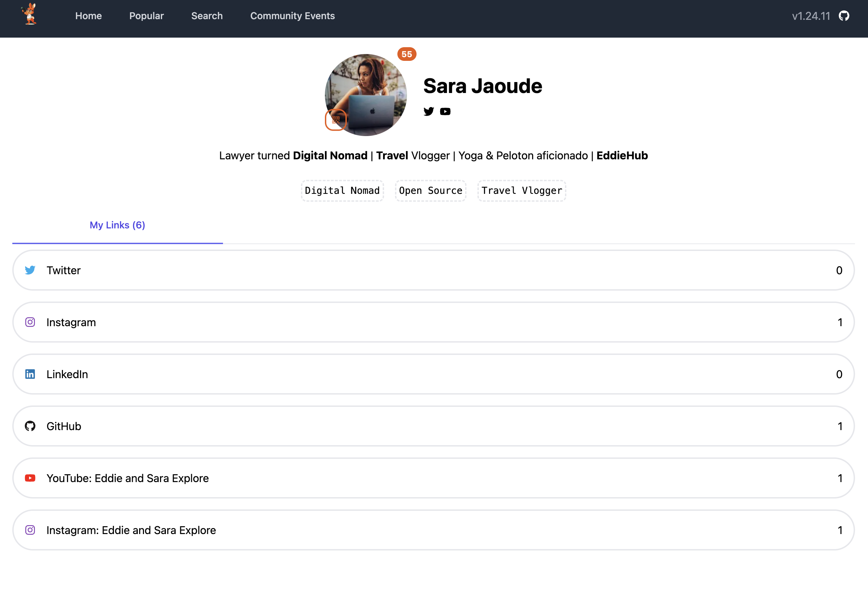This screenshot has height=612, width=868.
Task: Open the Twitter icon under Sara Jaoude
Action: 429,111
